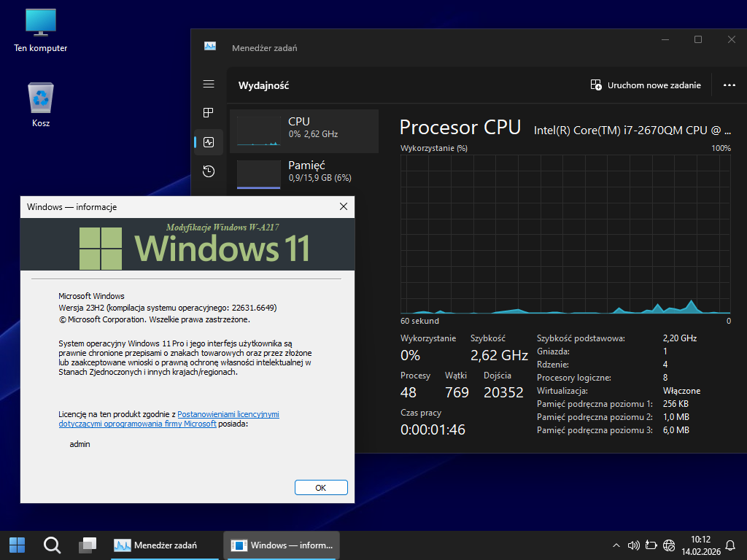Open the Microsoft license terms link

[228, 414]
